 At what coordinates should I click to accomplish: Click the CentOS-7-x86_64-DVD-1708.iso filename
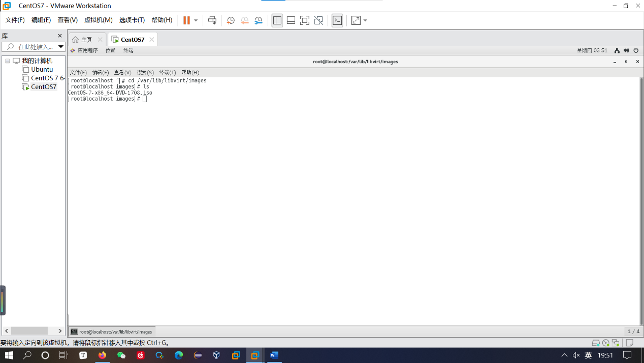[x=110, y=93]
